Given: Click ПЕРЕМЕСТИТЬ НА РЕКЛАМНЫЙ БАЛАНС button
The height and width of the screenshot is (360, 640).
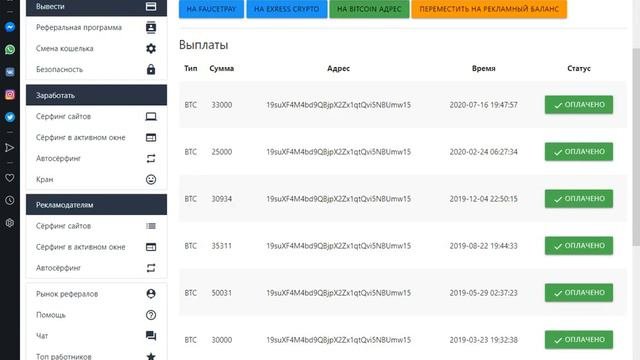Looking at the screenshot, I should pos(489,9).
